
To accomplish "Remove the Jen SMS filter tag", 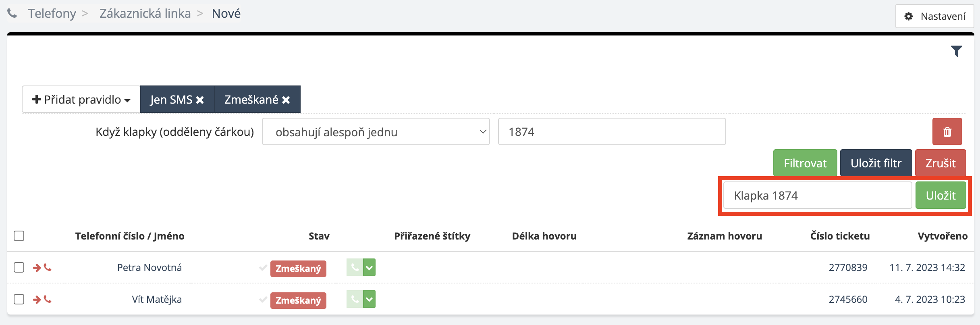I will point(200,100).
